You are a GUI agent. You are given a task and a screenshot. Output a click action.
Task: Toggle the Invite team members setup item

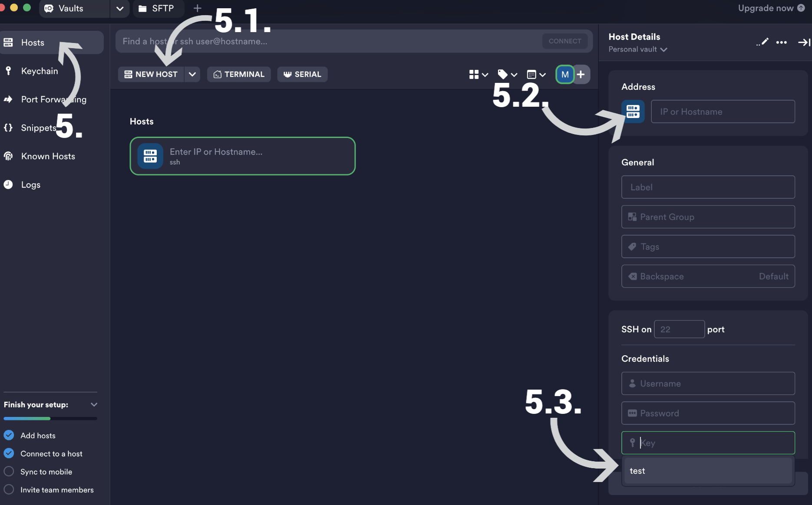(x=9, y=490)
